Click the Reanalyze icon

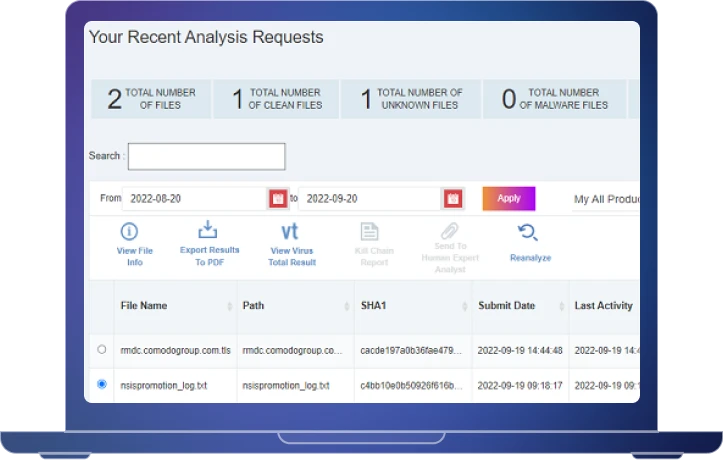[x=529, y=233]
